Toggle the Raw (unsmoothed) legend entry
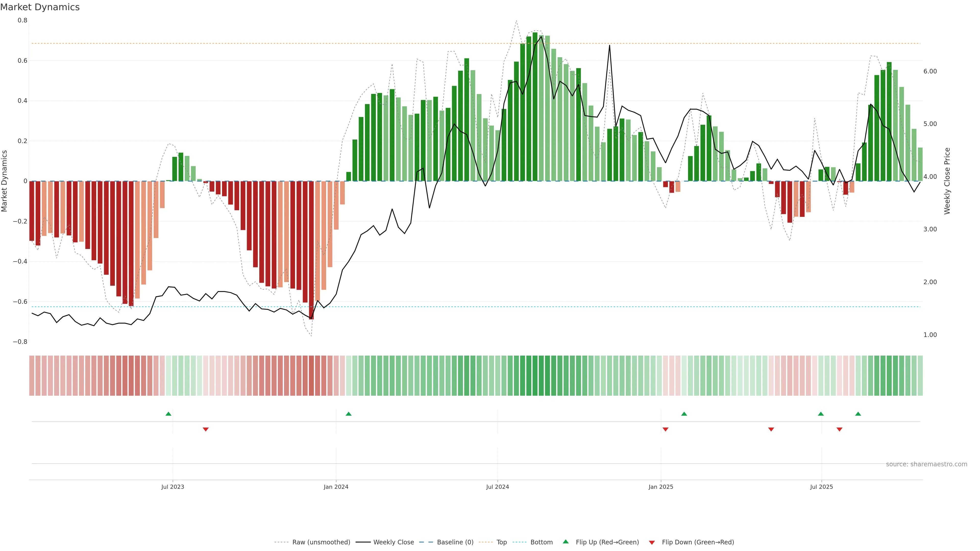The image size is (980, 551). [321, 542]
